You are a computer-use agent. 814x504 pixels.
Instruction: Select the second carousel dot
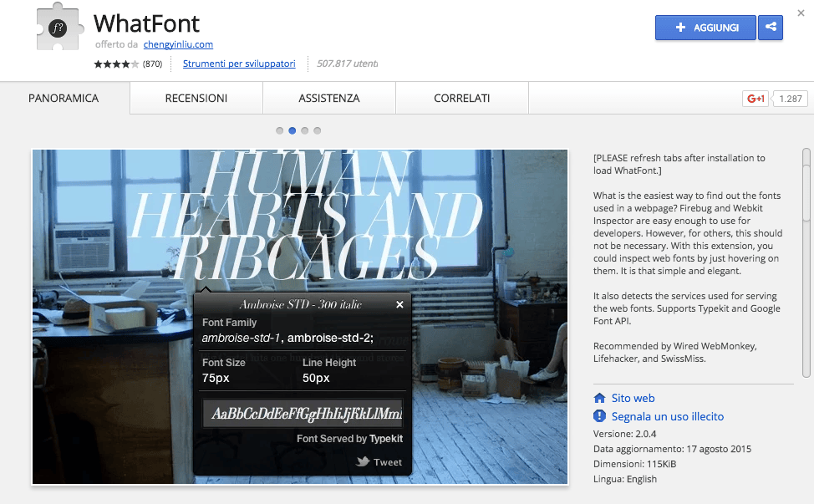[x=292, y=130]
